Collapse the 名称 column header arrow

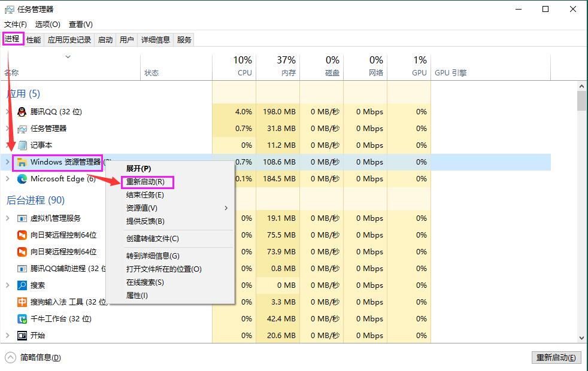coord(68,56)
